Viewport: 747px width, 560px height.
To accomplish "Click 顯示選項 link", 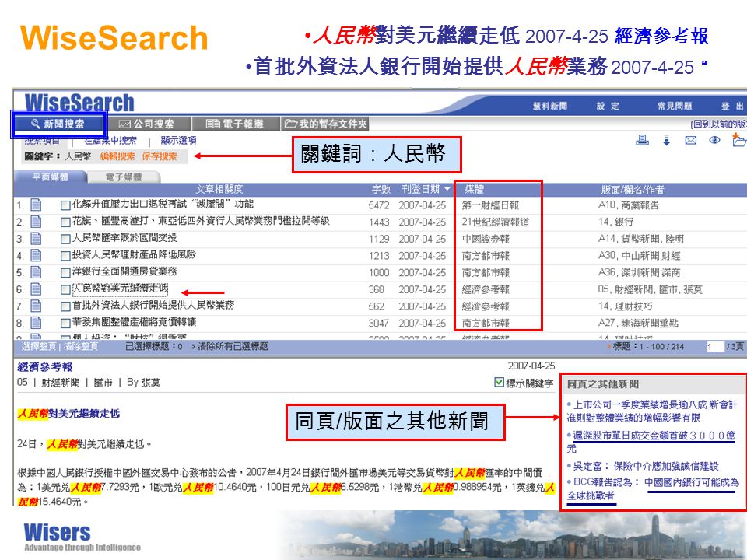I will click(x=178, y=141).
